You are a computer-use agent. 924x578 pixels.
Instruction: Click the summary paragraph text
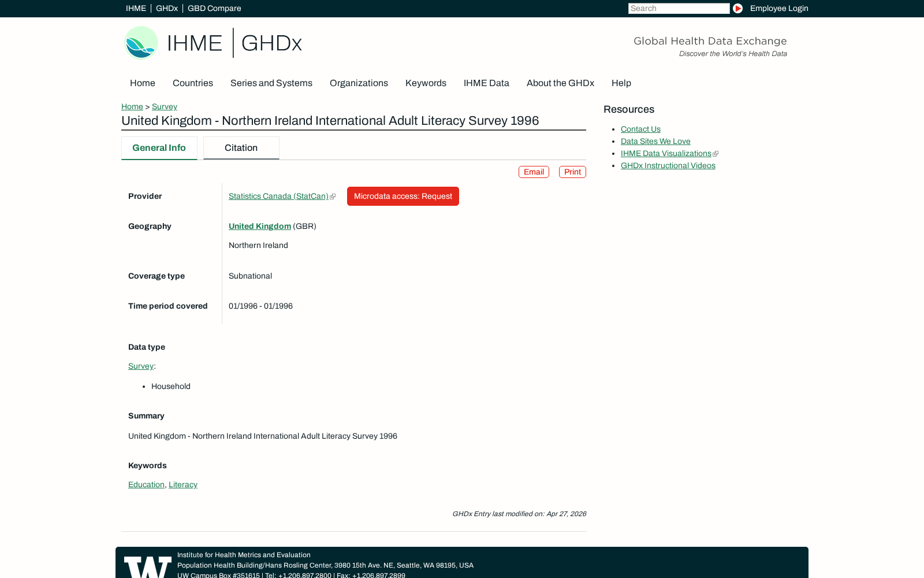coord(263,436)
